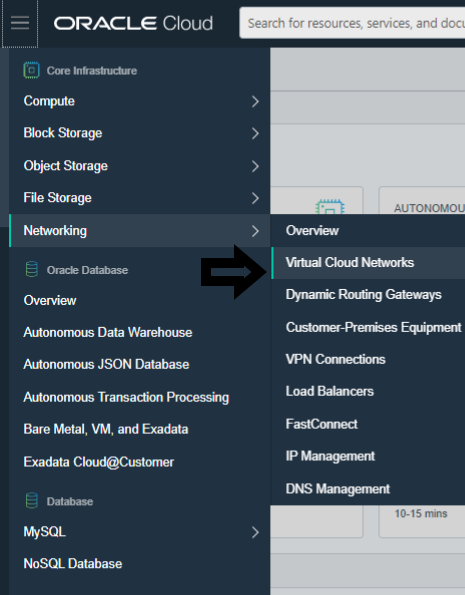Viewport: 465px width, 595px height.
Task: Open Autonomous Transaction Processing
Action: tap(126, 397)
